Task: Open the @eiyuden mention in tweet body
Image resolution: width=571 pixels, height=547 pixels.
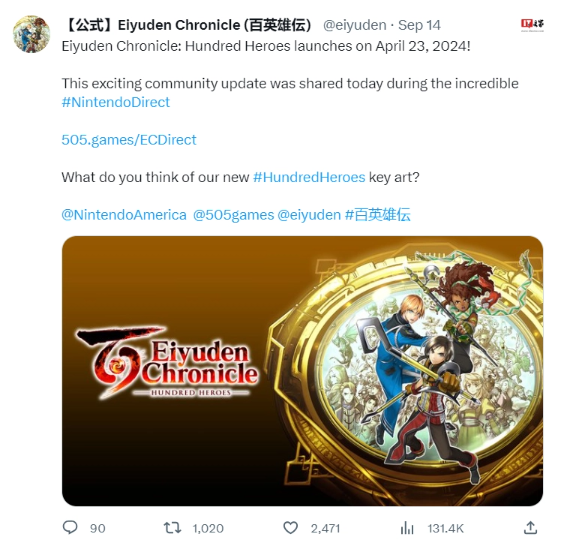Action: (x=309, y=215)
